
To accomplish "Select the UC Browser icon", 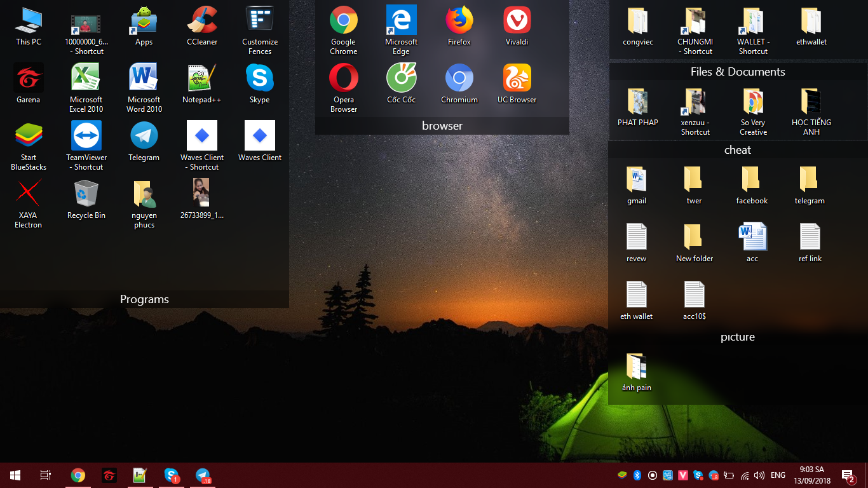I will [517, 84].
